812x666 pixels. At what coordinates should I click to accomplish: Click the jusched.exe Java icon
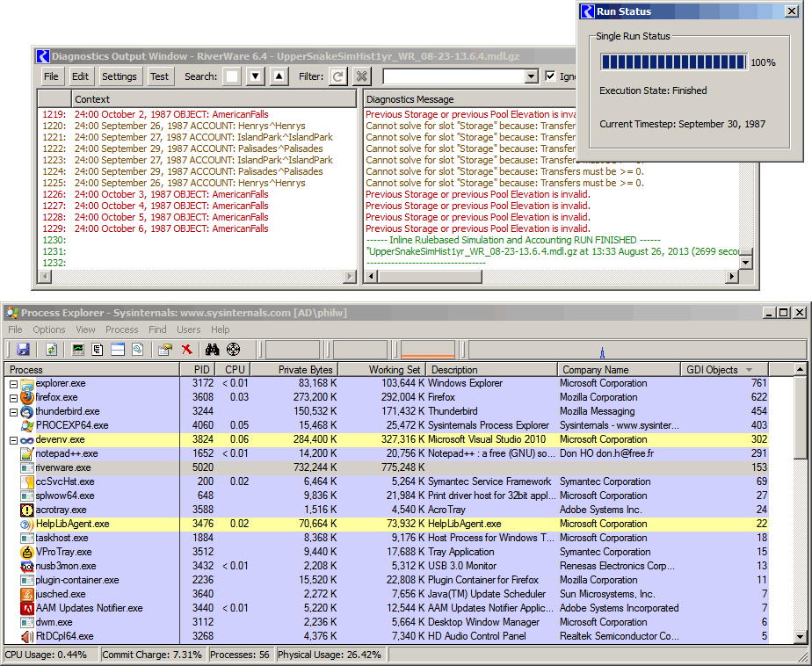27,594
